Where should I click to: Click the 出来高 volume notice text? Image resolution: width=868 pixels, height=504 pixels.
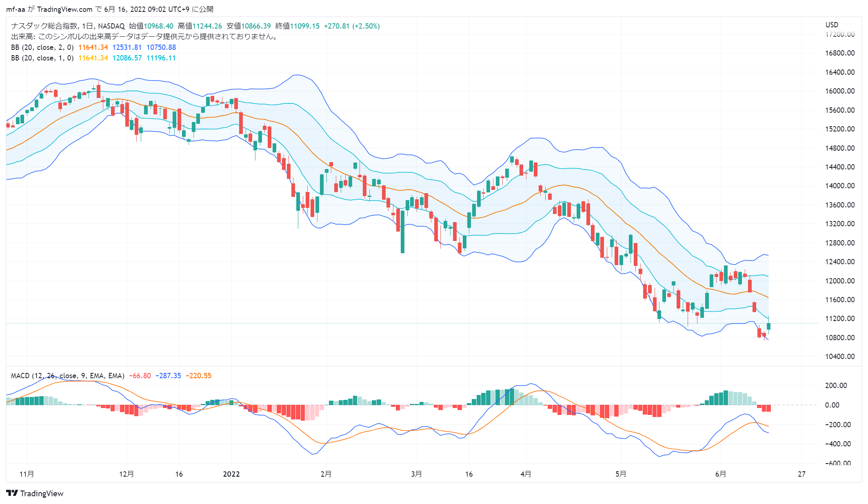coord(145,36)
